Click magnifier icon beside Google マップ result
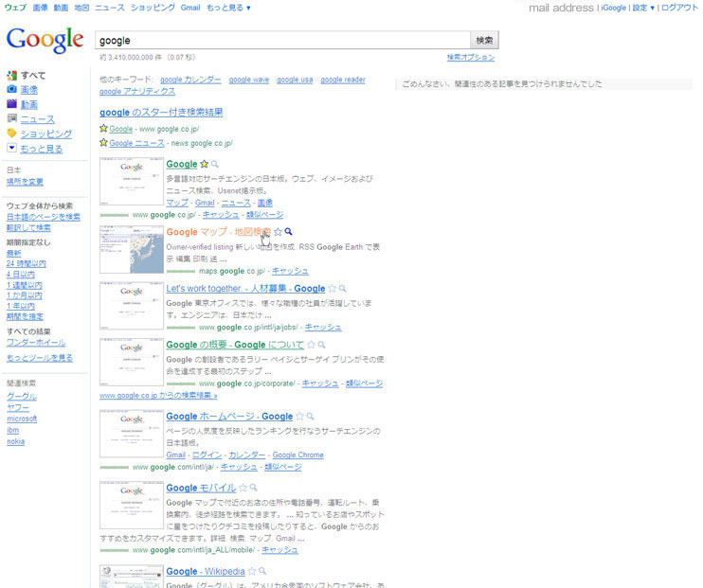 (x=289, y=232)
